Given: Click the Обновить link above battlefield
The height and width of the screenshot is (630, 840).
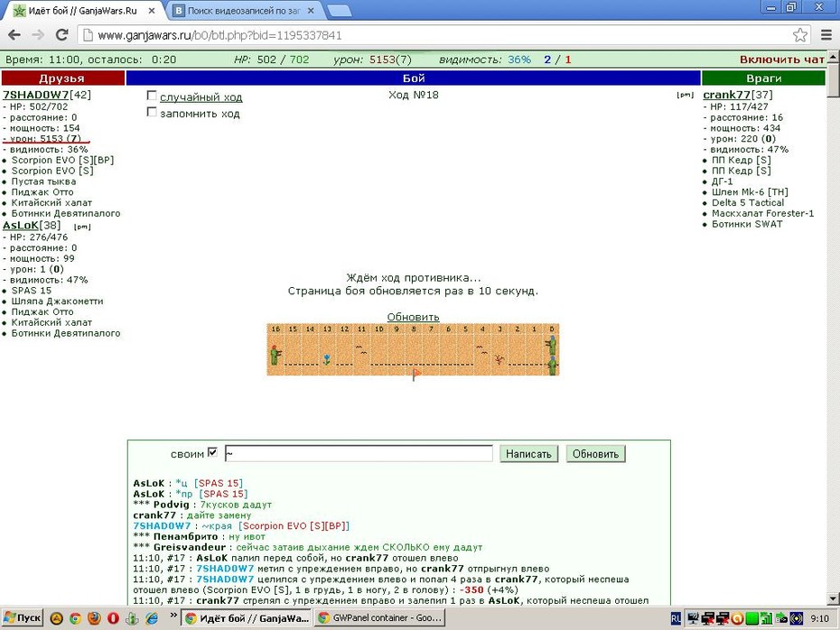Looking at the screenshot, I should point(413,317).
